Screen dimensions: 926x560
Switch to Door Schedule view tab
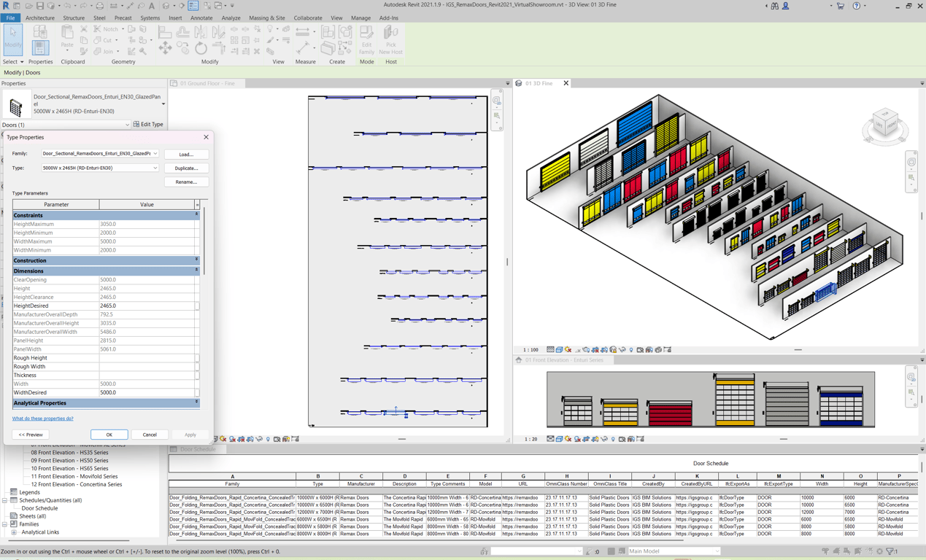(x=198, y=449)
